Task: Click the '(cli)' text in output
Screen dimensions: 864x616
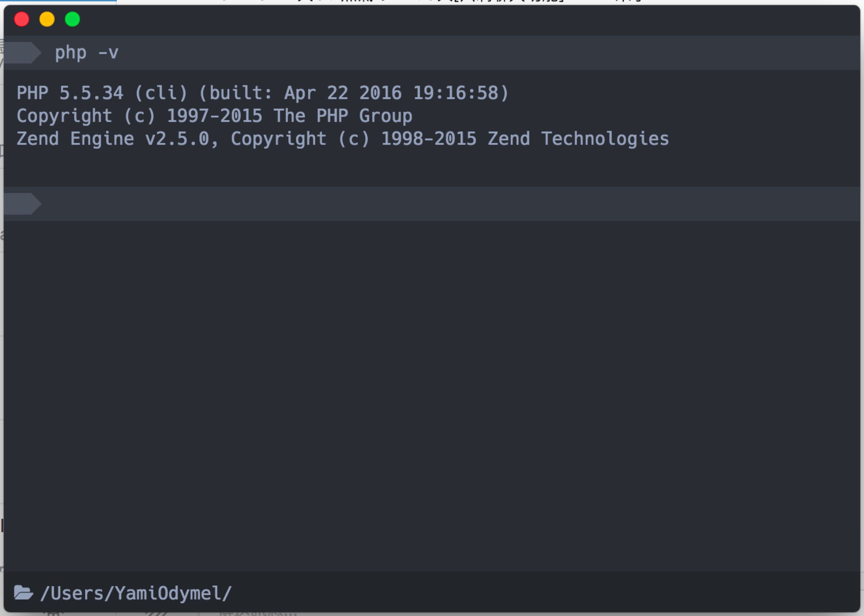Action: point(161,93)
